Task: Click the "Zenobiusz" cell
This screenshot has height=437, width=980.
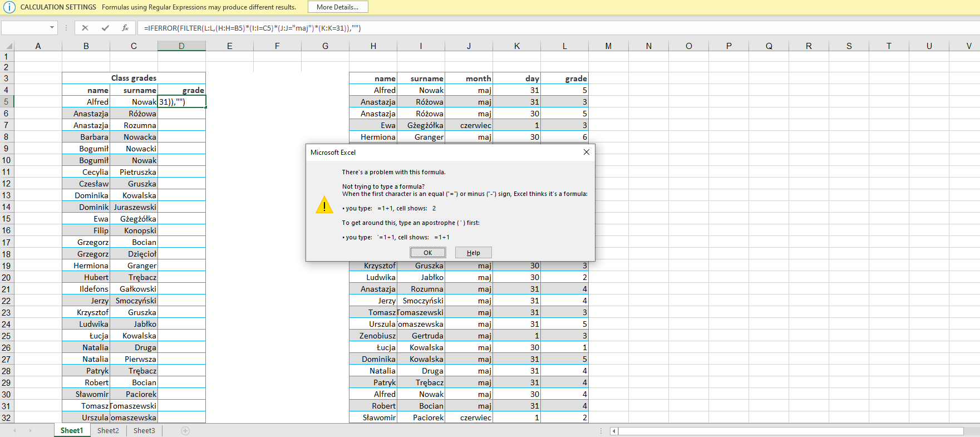Action: pos(373,336)
